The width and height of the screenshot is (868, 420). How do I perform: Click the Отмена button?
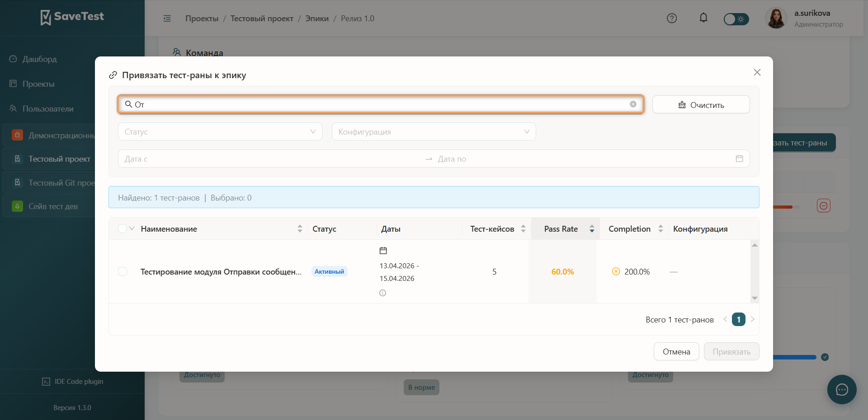coord(676,351)
